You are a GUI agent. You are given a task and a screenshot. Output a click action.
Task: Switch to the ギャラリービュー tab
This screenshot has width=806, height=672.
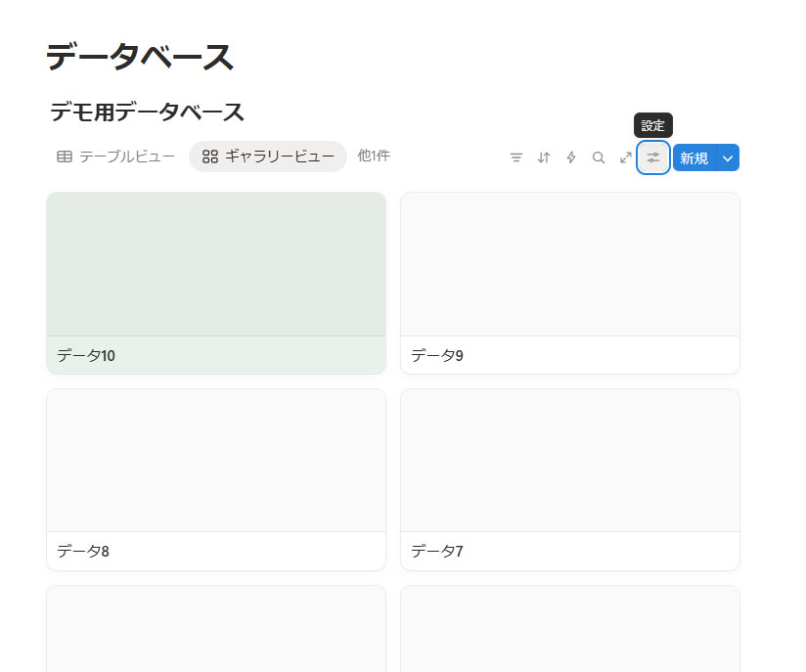268,157
